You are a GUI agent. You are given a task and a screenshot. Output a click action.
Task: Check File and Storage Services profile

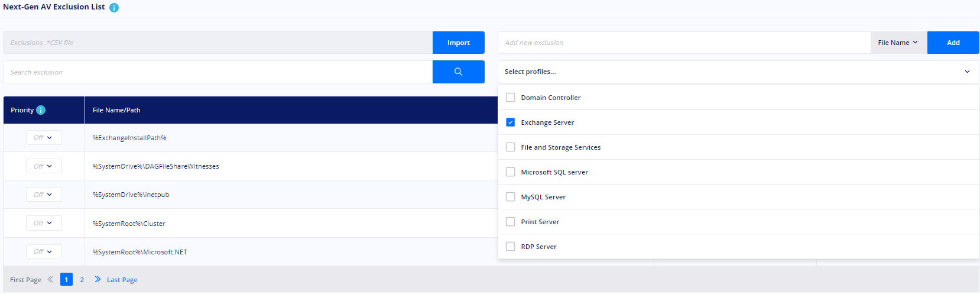click(511, 147)
